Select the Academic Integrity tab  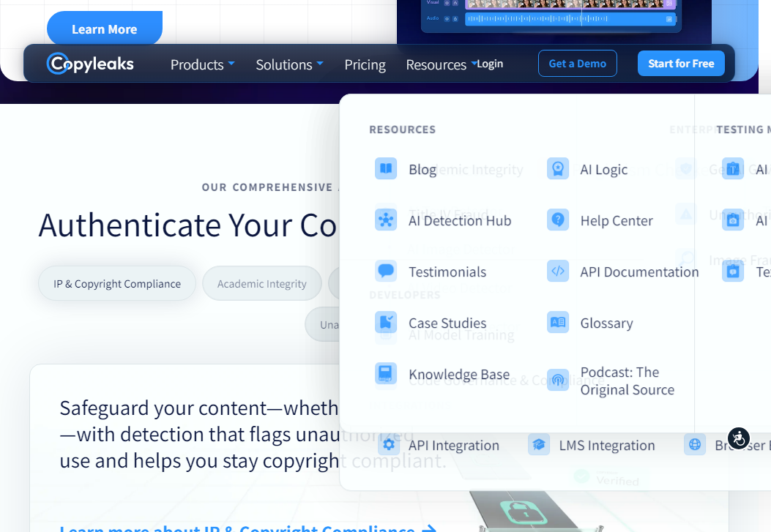(x=261, y=283)
